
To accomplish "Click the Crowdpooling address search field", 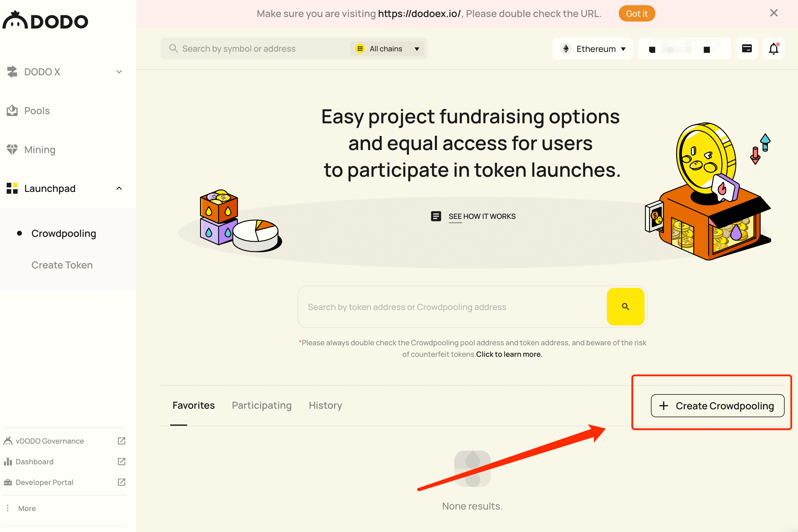I will pos(452,307).
